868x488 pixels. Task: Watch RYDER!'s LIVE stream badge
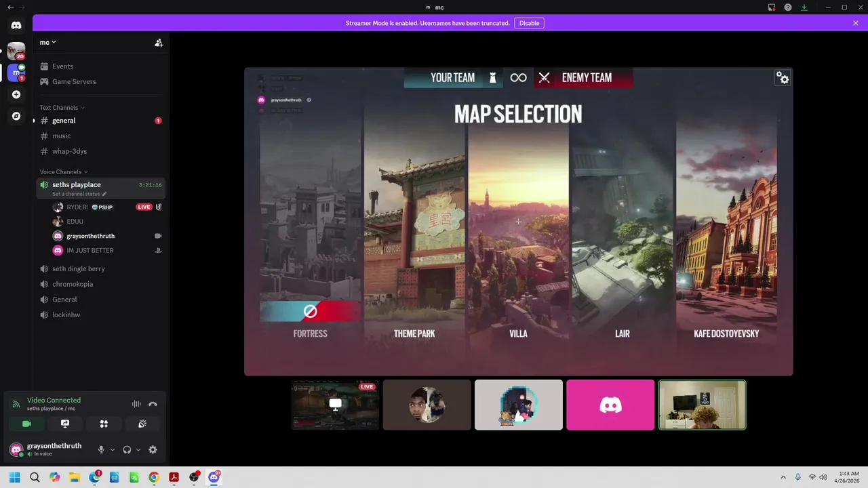[144, 207]
